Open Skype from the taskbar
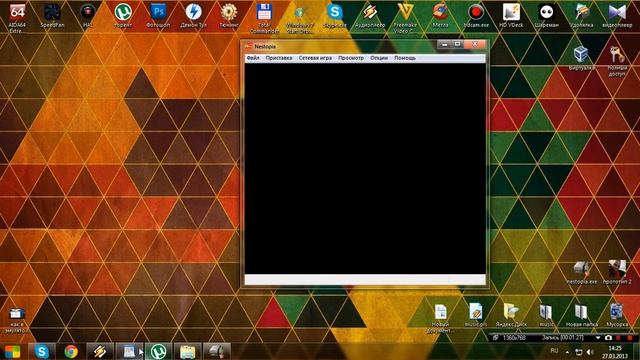The width and height of the screenshot is (640, 360). point(42,351)
